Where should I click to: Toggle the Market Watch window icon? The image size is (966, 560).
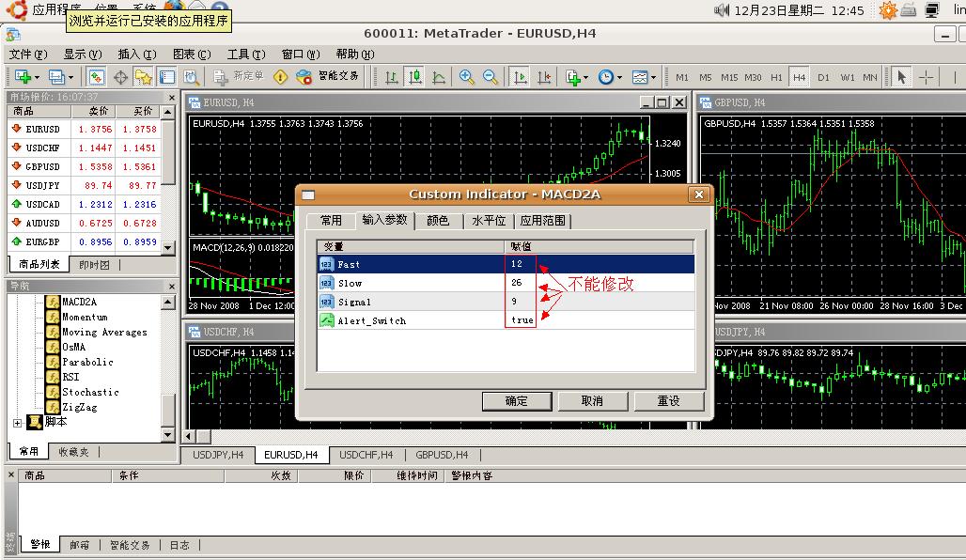[x=96, y=77]
